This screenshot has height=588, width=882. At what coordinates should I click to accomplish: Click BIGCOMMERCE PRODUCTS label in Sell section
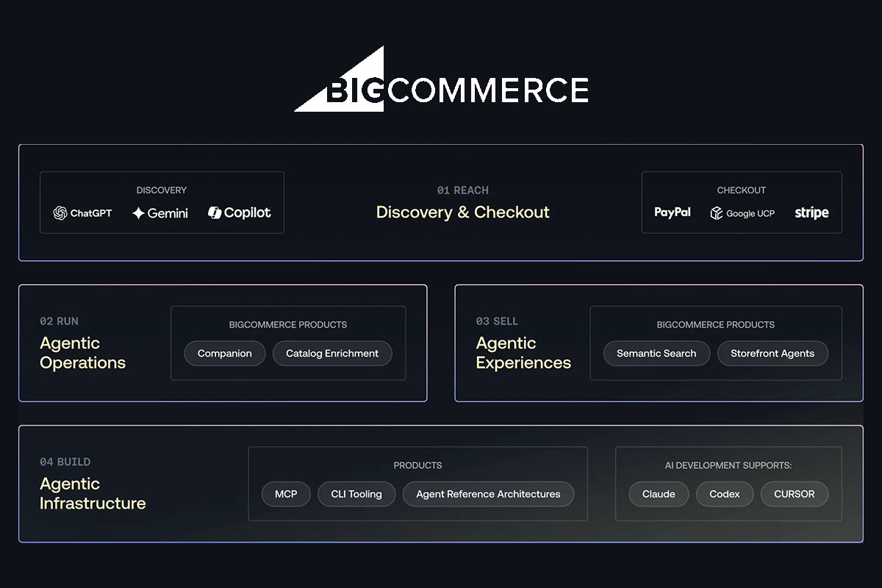coord(716,324)
